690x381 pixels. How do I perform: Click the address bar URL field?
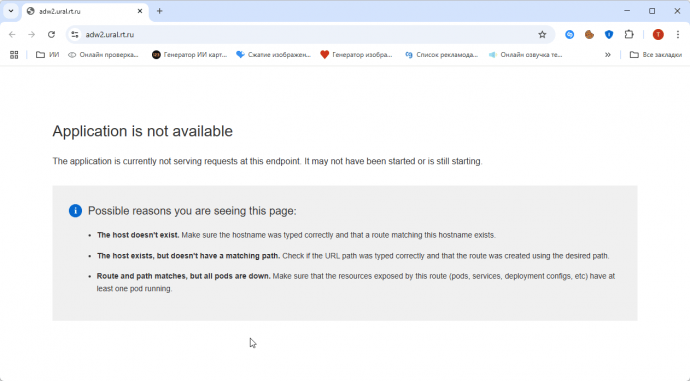coord(308,34)
